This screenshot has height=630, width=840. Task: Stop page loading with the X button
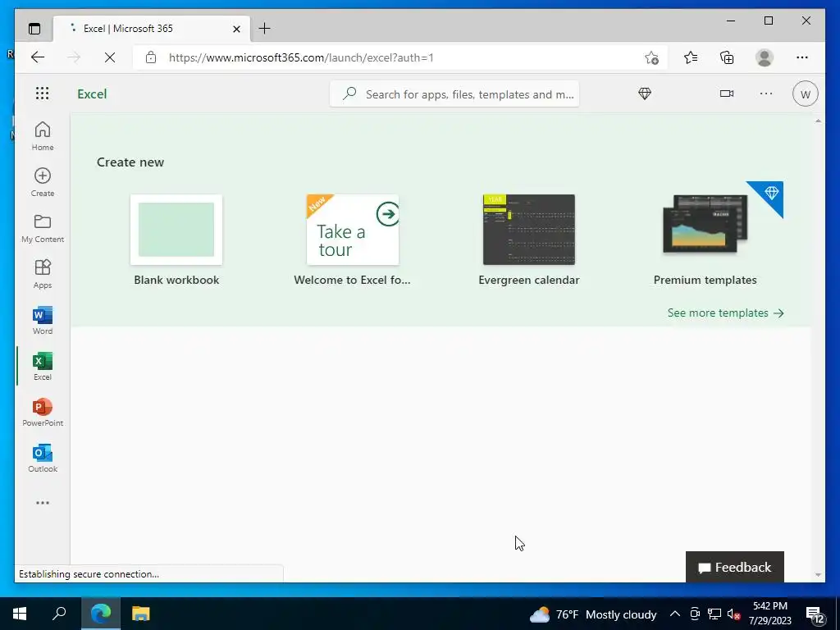[110, 57]
